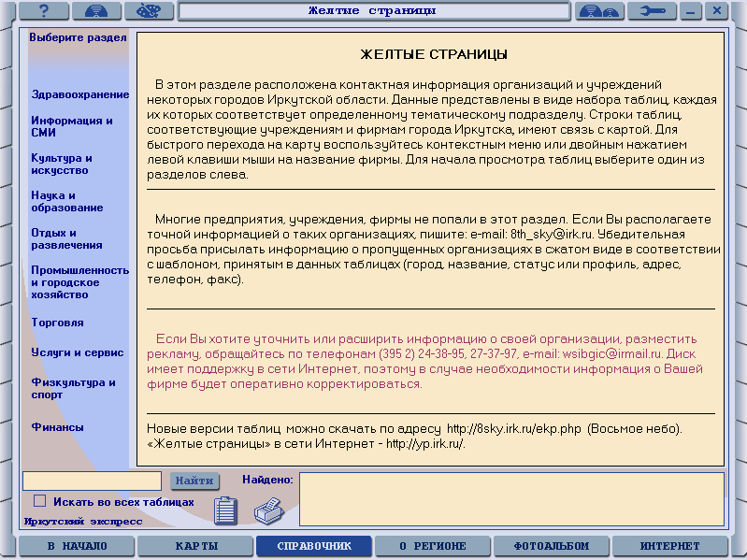Open Промышленность и городское хозяйство section
Viewport: 747px width, 560px height.
tap(80, 282)
